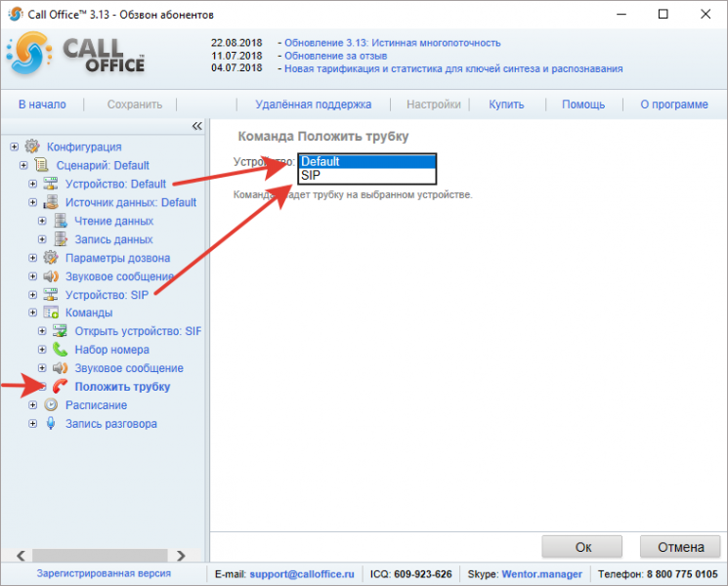Image resolution: width=728 pixels, height=586 pixels.
Task: Expand the Конфигурация node
Action: pyautogui.click(x=15, y=146)
